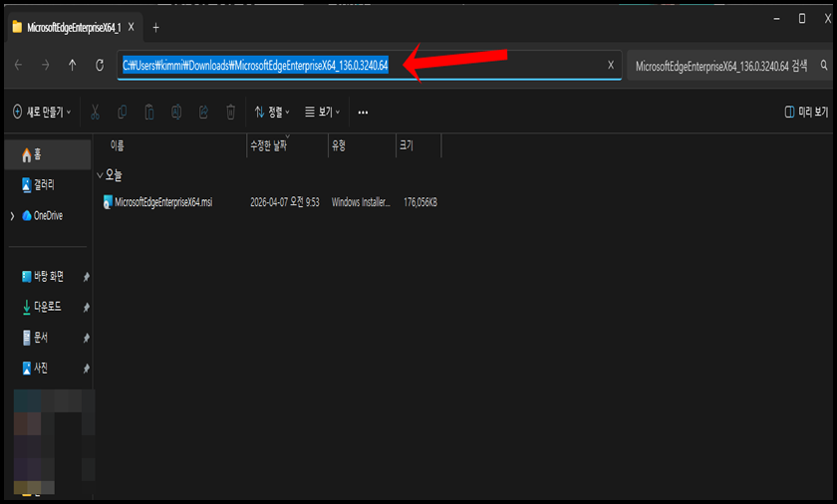The width and height of the screenshot is (837, 504).
Task: Click the Rename icon in toolbar
Action: tap(176, 112)
